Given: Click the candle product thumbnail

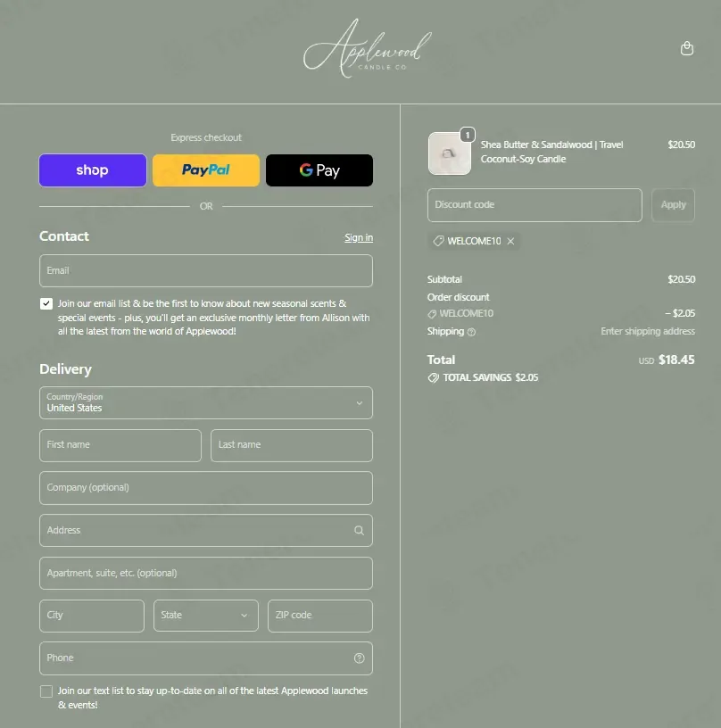Looking at the screenshot, I should click(x=449, y=153).
